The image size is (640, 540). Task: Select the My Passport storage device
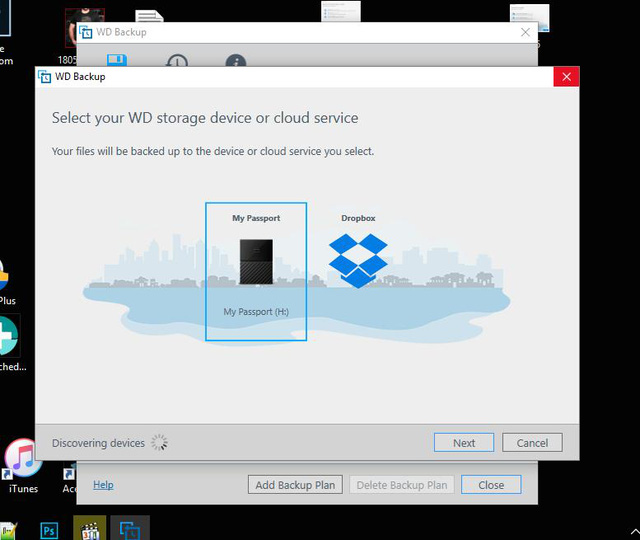256,271
